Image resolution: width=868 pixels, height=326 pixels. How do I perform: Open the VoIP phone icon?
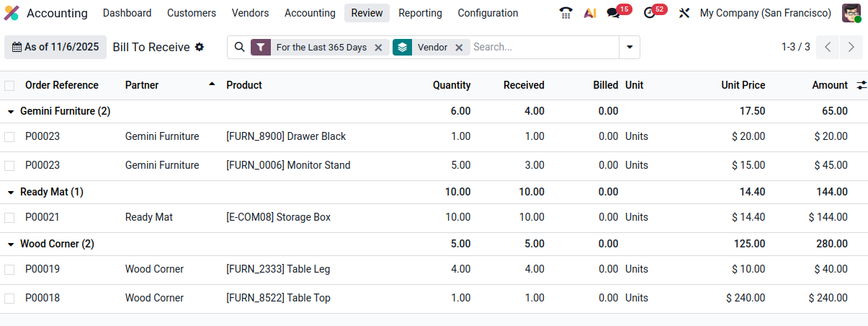tap(566, 13)
